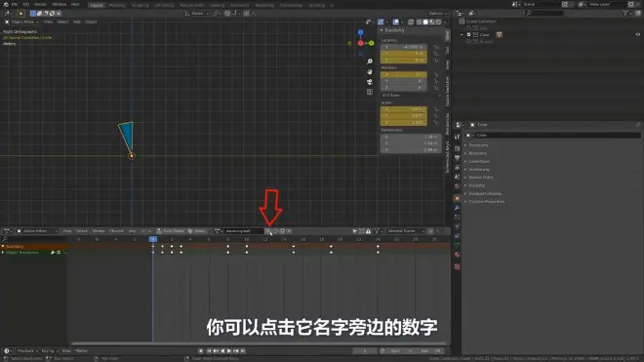Viewport: 644px width, 362px height.
Task: Click the action user count number
Action: (268, 231)
